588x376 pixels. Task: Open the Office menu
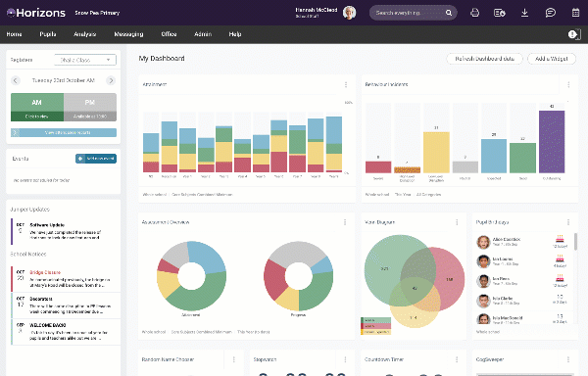tap(169, 34)
